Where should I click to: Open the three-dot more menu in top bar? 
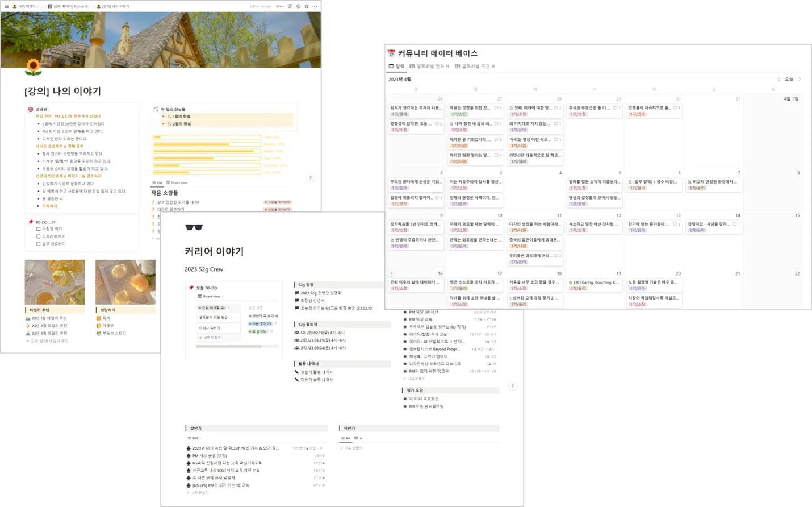tap(315, 6)
